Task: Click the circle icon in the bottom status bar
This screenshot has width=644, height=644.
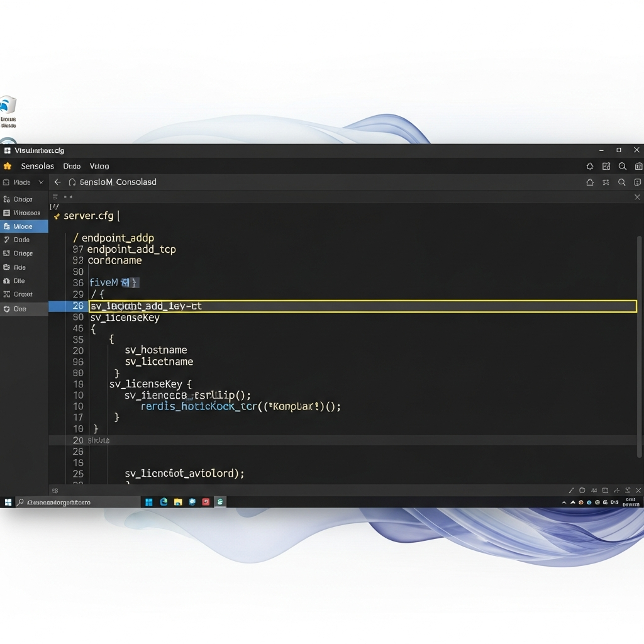Action: click(582, 491)
